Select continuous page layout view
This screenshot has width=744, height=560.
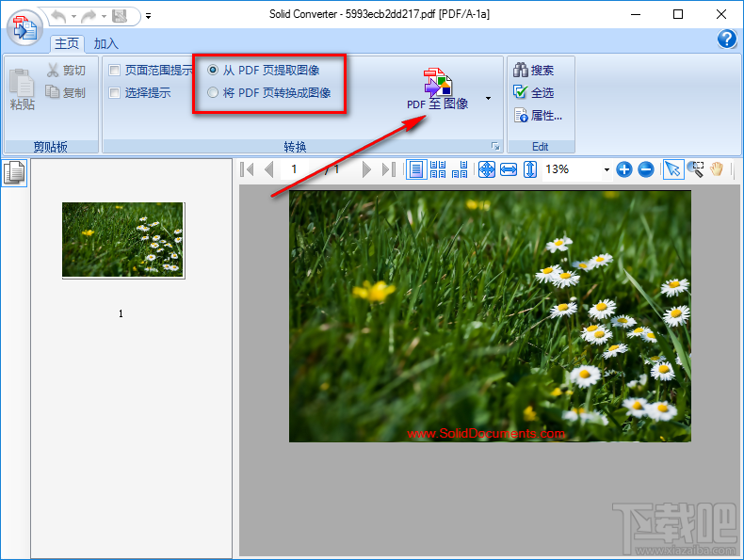pos(438,169)
